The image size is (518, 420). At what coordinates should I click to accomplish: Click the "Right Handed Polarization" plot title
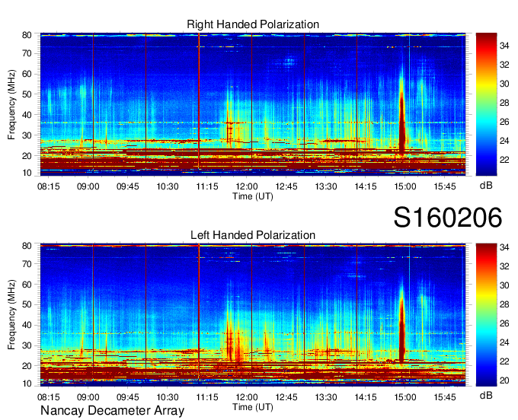pyautogui.click(x=253, y=24)
